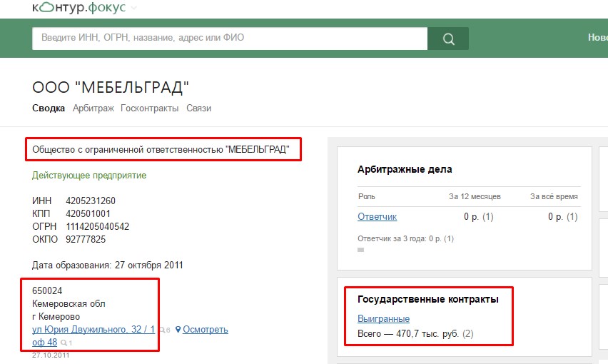
Task: Click the За 12 месяцев column header
Action: [x=475, y=196]
